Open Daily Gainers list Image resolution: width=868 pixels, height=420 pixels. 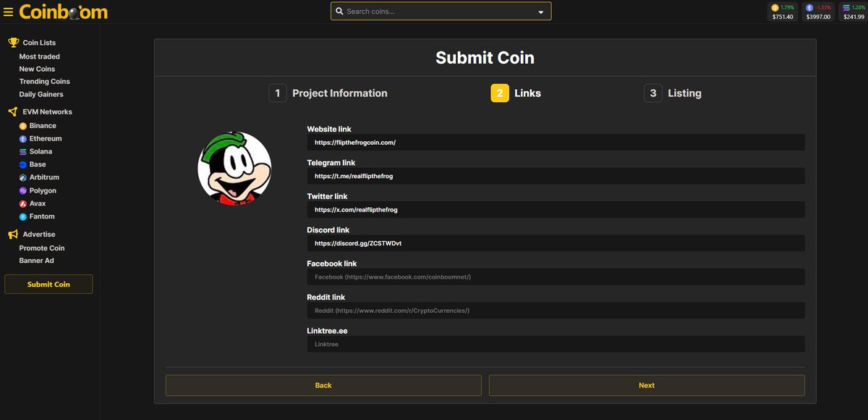41,95
